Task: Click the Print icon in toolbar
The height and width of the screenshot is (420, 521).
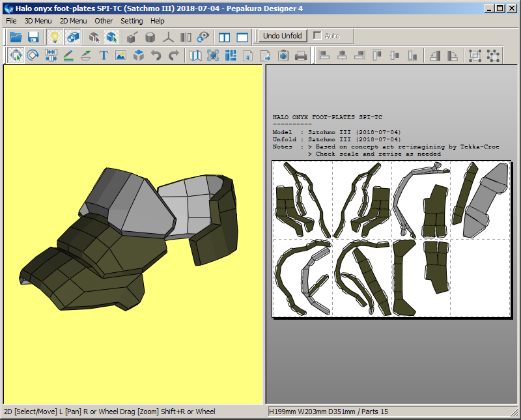Action: 300,56
